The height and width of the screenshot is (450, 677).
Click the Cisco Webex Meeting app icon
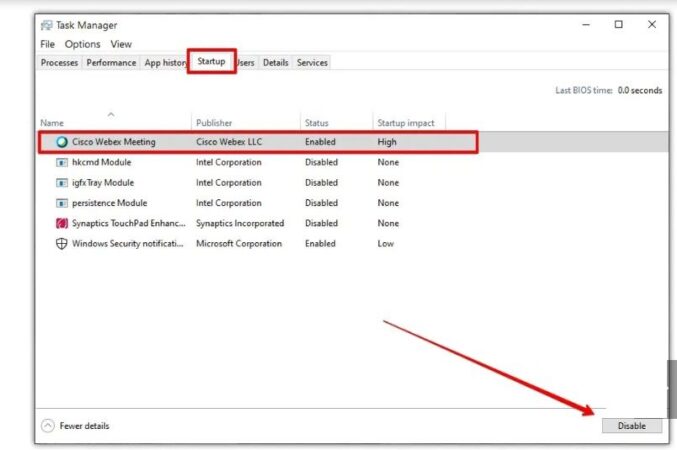pyautogui.click(x=62, y=142)
